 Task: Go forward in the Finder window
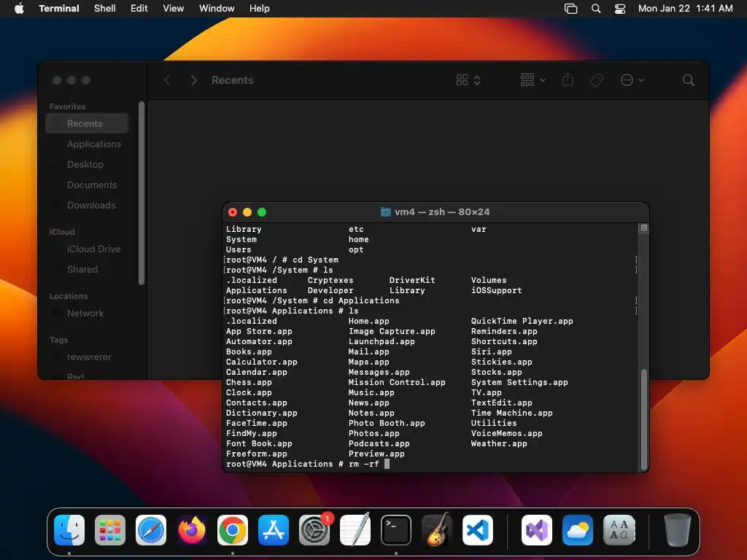(194, 80)
